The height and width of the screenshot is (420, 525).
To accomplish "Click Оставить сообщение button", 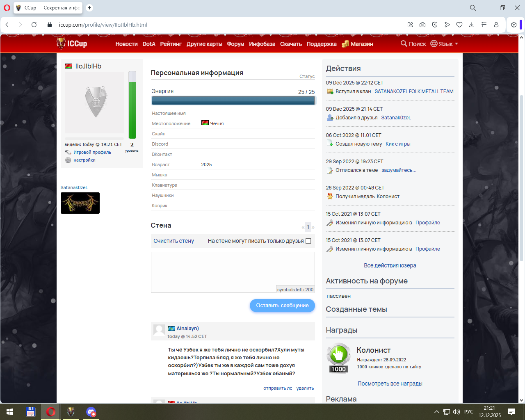I will [282, 306].
